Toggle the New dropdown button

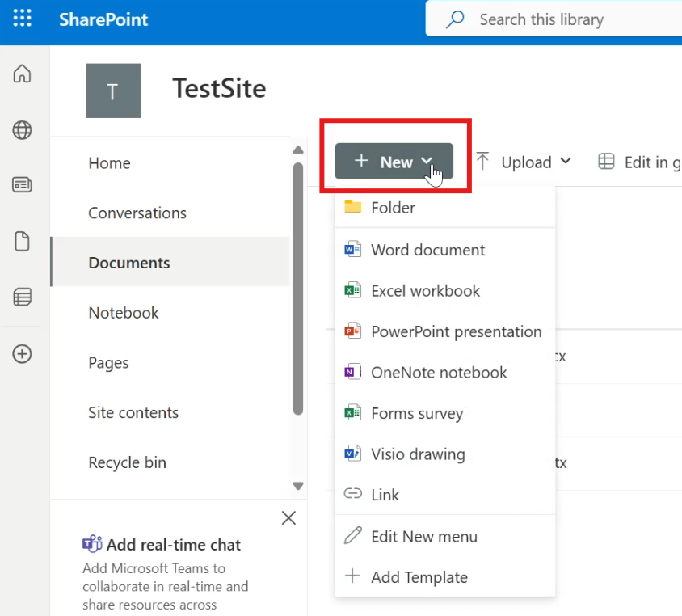tap(394, 161)
